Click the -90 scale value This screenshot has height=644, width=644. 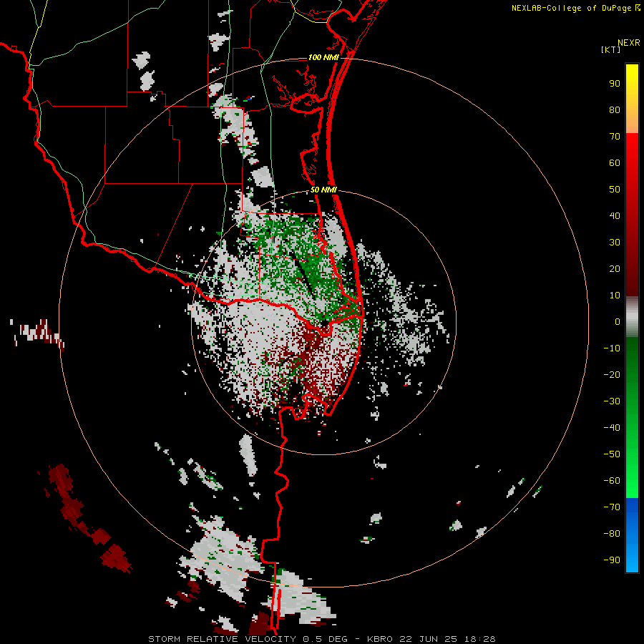(612, 560)
